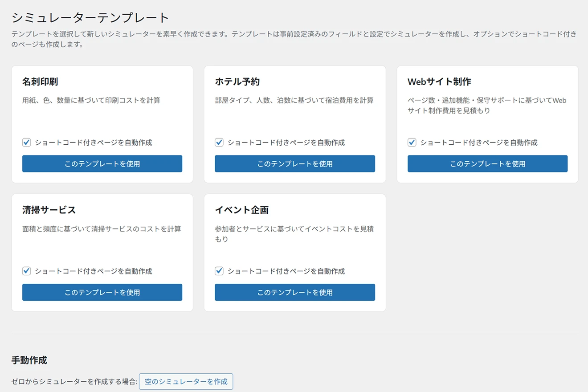Toggle shortcode page checkbox for ホテル予約

(x=219, y=143)
